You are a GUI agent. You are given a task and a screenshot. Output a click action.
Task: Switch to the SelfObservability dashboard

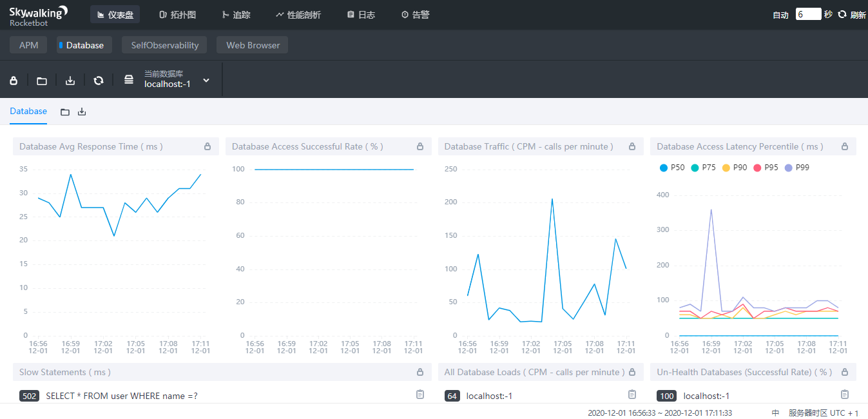coord(165,45)
